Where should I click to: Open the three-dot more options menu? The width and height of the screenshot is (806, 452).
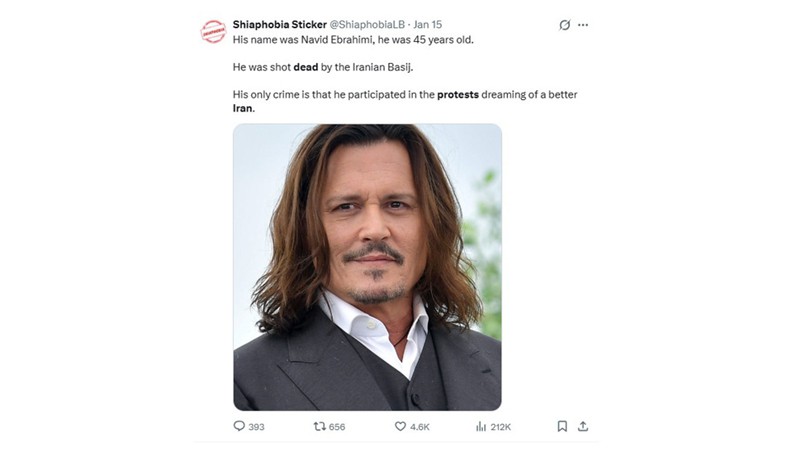point(583,25)
